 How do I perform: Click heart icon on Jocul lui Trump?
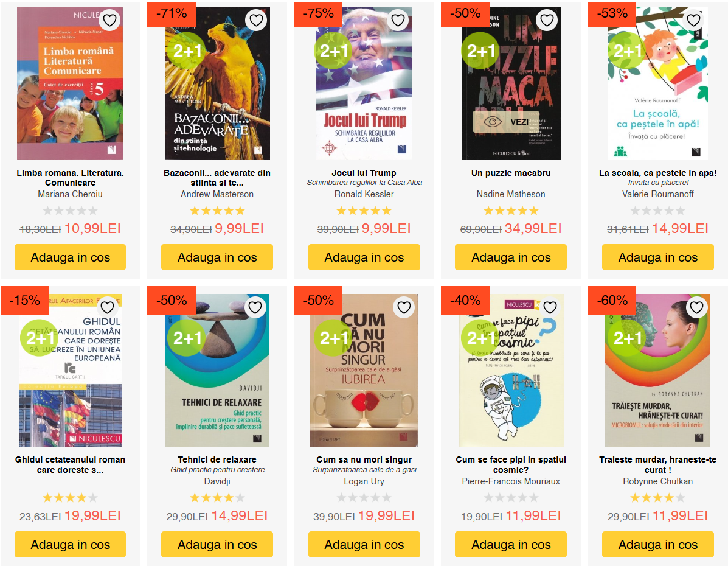(398, 21)
